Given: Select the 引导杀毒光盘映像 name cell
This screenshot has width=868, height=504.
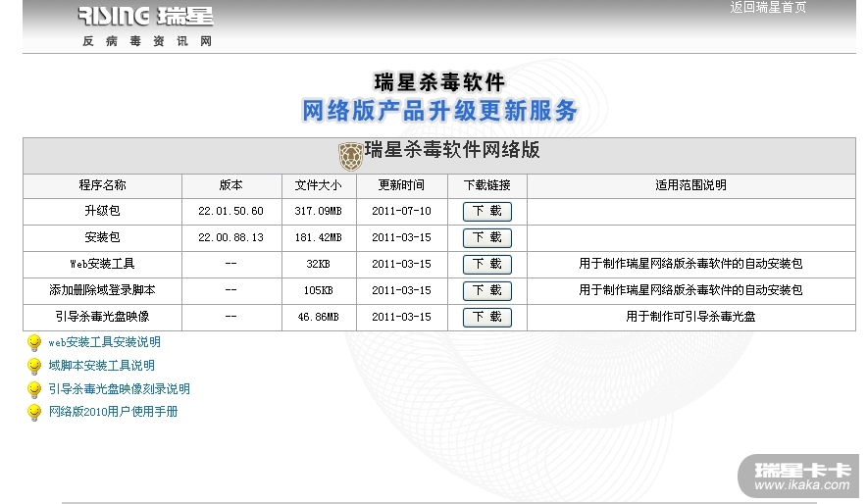Looking at the screenshot, I should tap(102, 317).
